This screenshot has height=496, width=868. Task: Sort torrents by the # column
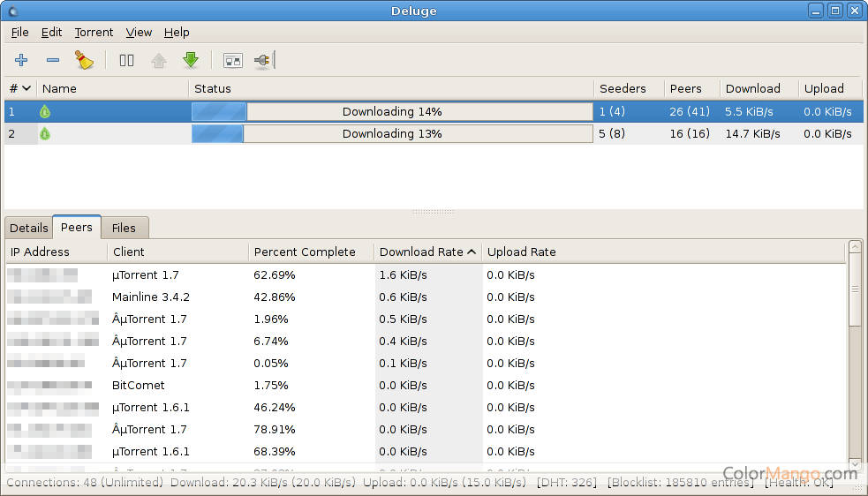tap(20, 88)
